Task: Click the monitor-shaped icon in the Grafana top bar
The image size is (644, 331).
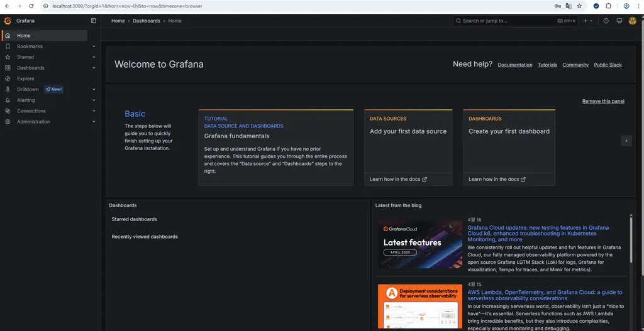Action: point(619,21)
